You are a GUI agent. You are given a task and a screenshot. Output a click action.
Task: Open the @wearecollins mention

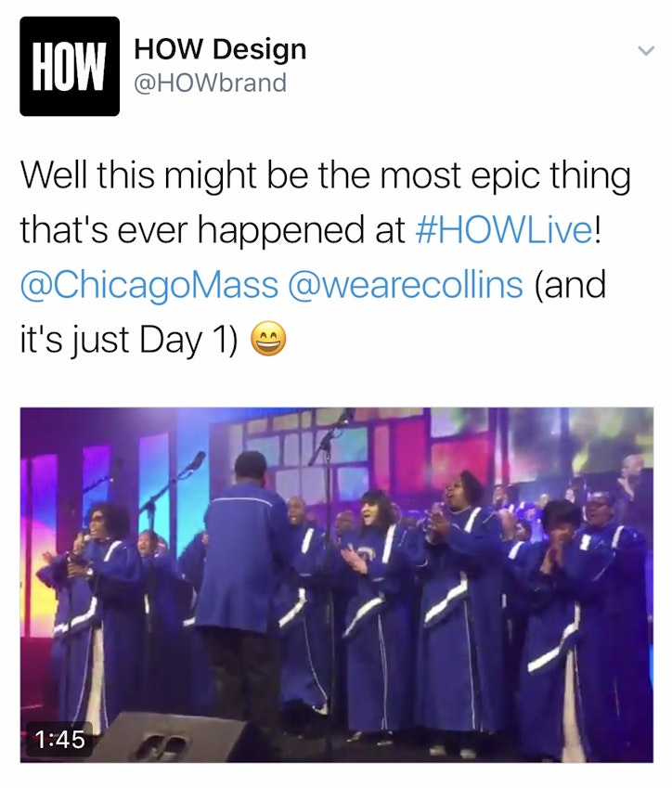point(406,285)
